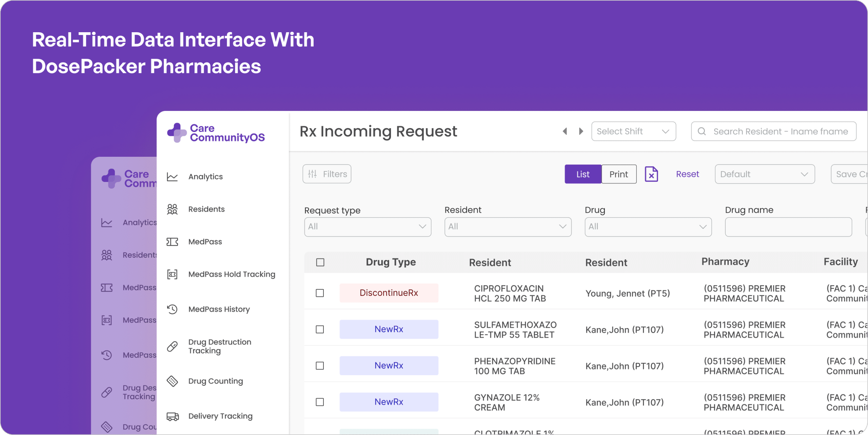868x435 pixels.
Task: Click CIPROFLOXACIN HCL 250 MG TAB text
Action: [x=510, y=294]
